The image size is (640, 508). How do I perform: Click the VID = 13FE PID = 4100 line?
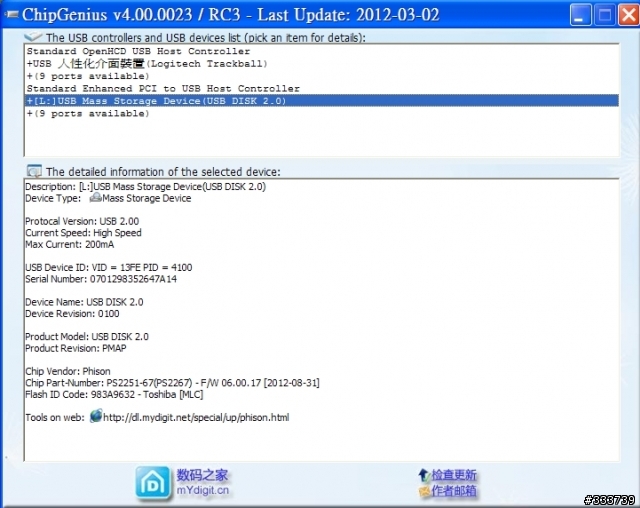109,267
